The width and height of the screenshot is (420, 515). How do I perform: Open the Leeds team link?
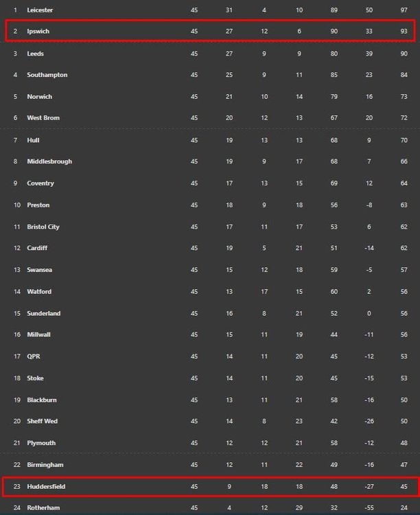click(36, 54)
